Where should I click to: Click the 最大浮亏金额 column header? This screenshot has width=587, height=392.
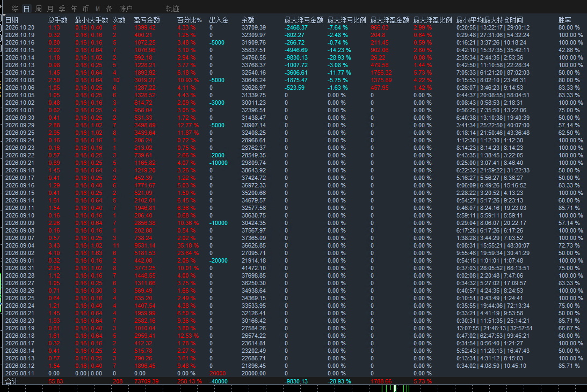coord(303,20)
